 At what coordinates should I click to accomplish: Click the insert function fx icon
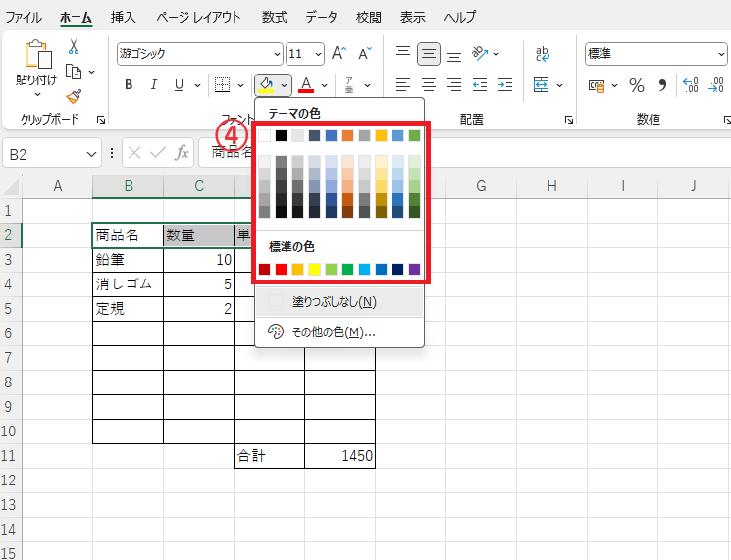(182, 152)
